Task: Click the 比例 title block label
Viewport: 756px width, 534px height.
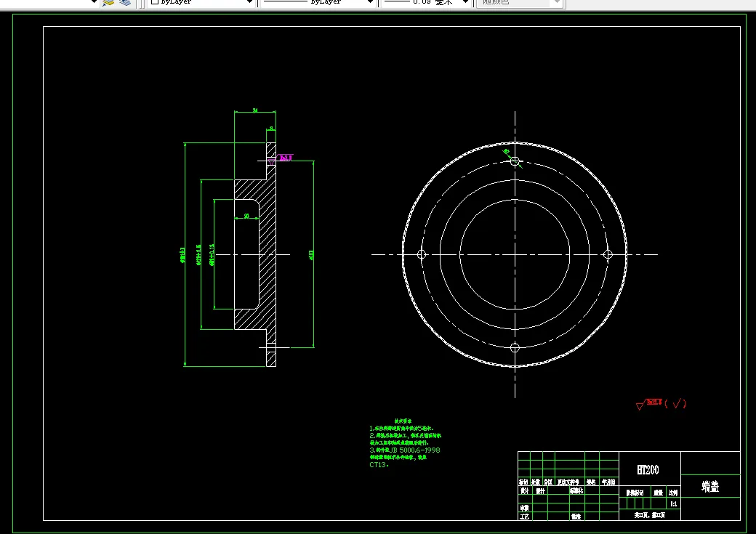Action: tap(673, 493)
